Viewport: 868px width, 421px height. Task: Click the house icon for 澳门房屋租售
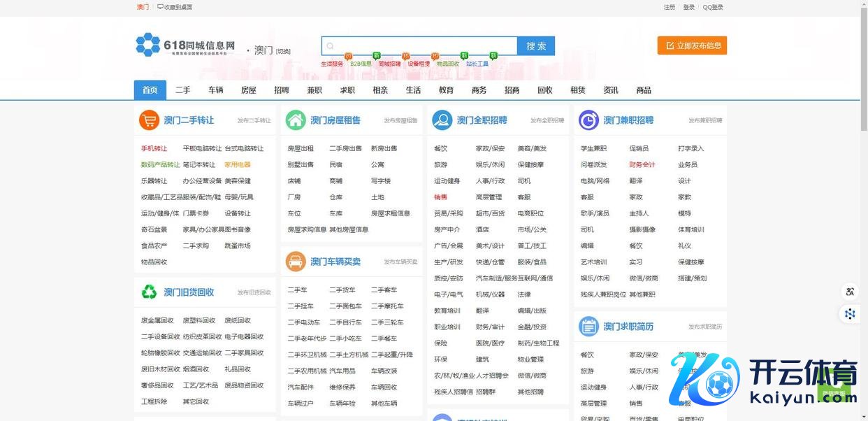pyautogui.click(x=296, y=120)
